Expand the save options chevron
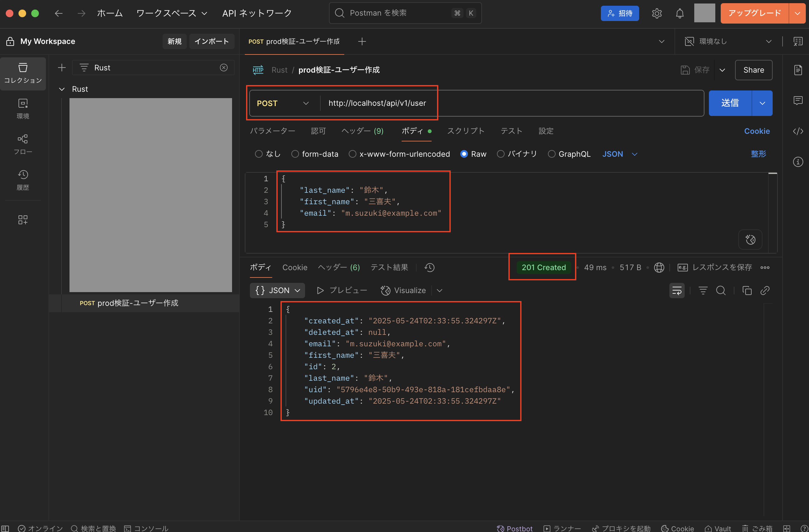 722,70
